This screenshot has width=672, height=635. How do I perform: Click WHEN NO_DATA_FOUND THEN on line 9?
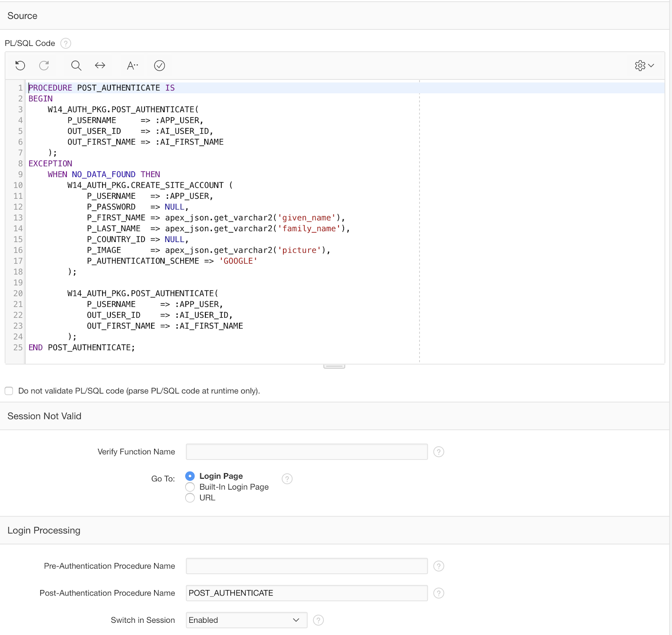click(x=104, y=174)
